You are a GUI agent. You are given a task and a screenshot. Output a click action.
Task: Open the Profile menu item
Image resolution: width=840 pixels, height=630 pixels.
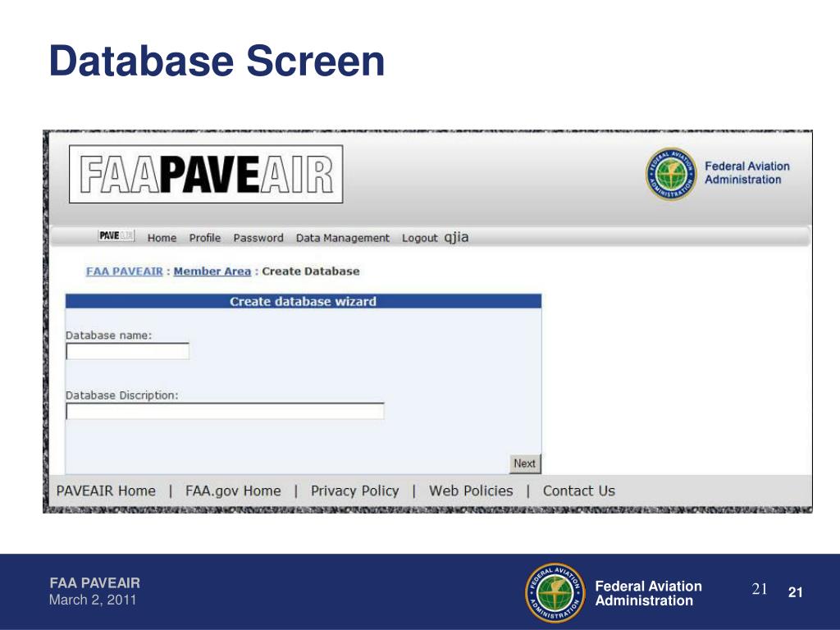tap(204, 238)
